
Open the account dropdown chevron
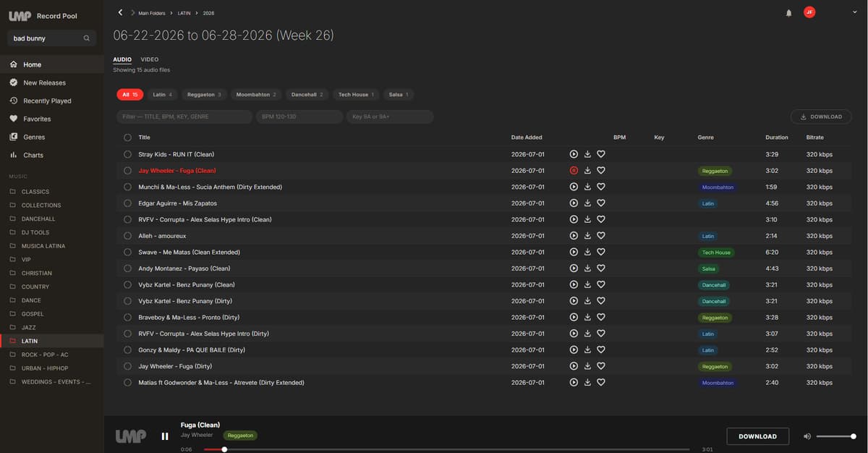point(854,12)
